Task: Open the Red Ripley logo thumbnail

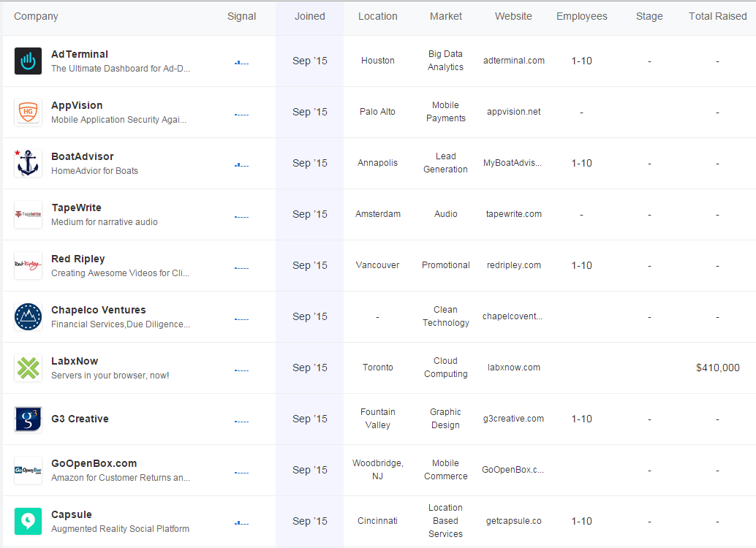Action: tap(29, 265)
